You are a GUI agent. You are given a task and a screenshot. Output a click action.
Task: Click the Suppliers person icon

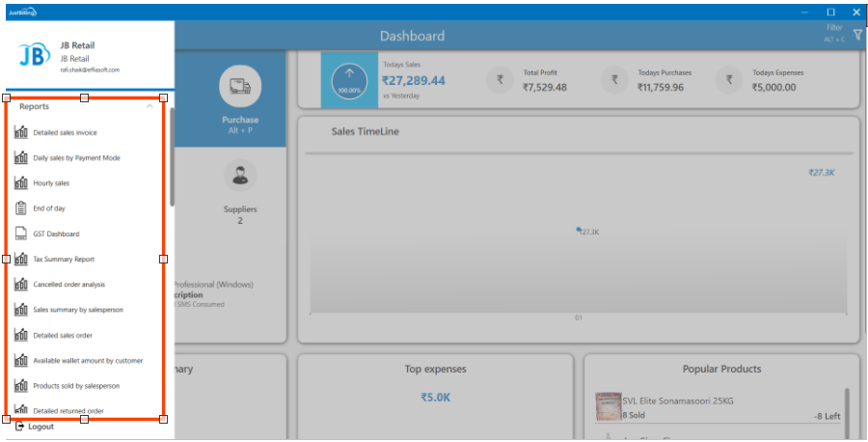[239, 176]
